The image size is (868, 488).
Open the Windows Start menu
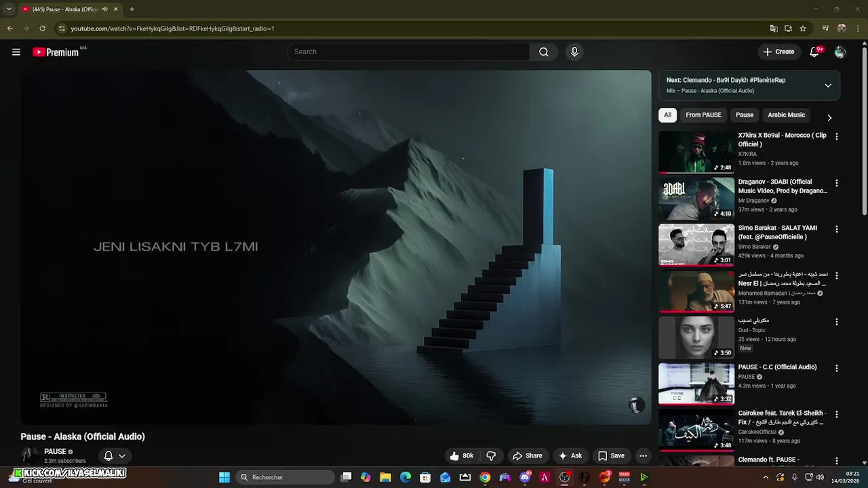[x=224, y=478]
